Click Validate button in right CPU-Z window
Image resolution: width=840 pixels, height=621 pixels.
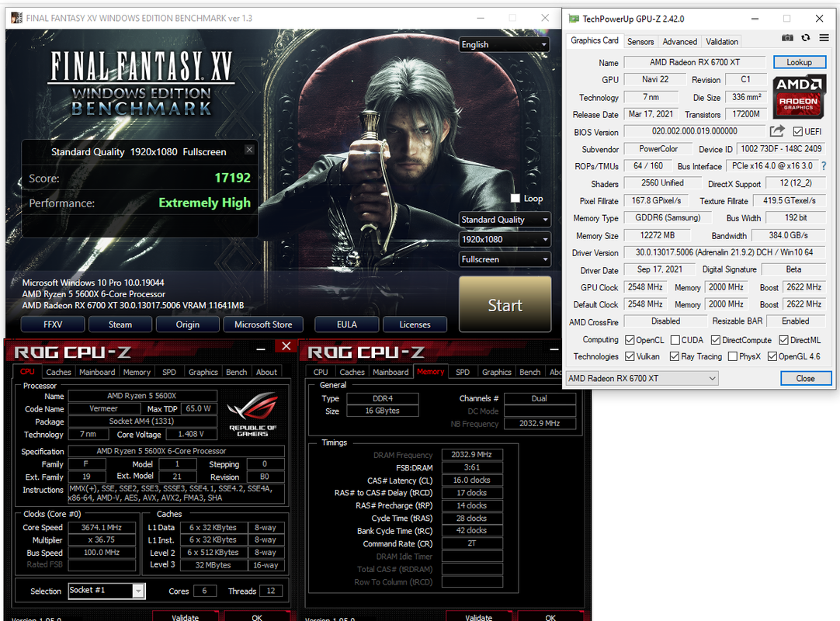click(x=478, y=616)
